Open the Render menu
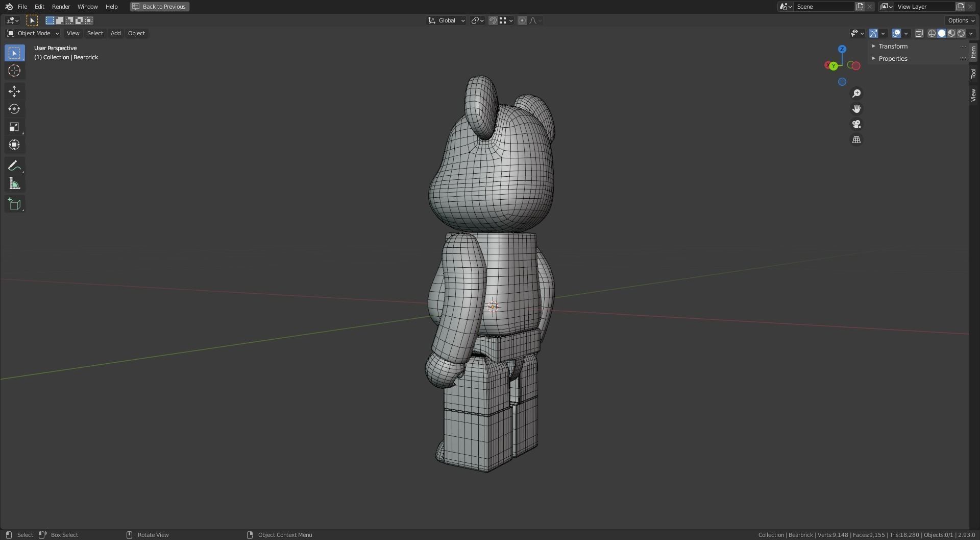This screenshot has width=980, height=540. click(61, 7)
